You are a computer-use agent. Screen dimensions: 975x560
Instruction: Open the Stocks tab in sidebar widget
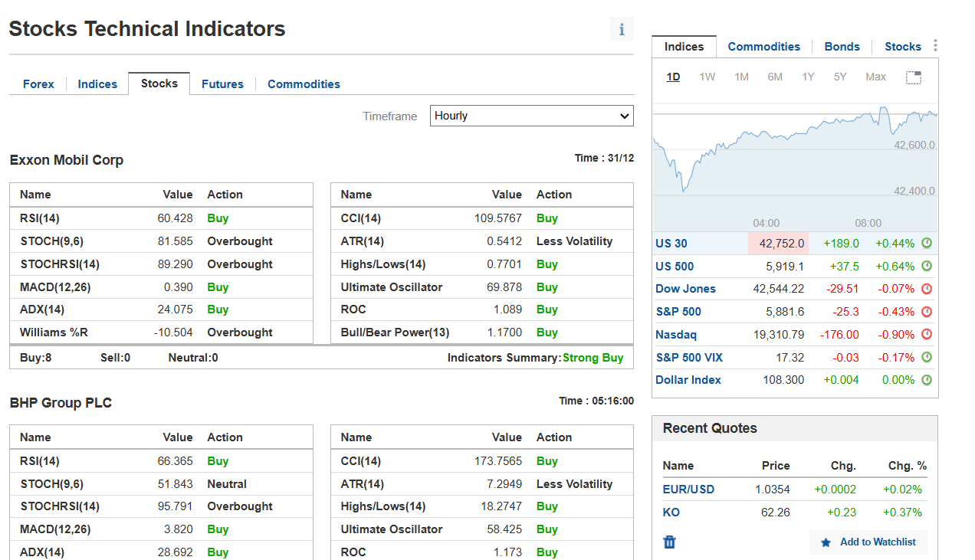click(903, 47)
